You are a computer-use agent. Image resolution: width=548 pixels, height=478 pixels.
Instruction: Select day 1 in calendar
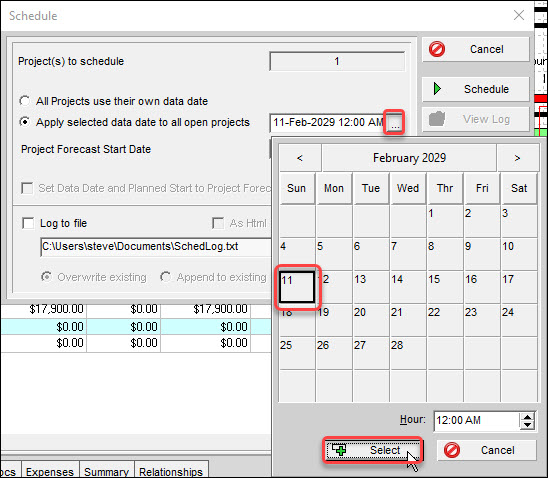446,221
